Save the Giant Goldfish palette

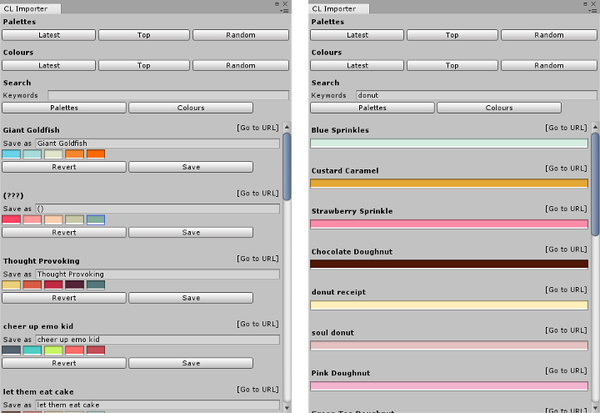[x=191, y=167]
